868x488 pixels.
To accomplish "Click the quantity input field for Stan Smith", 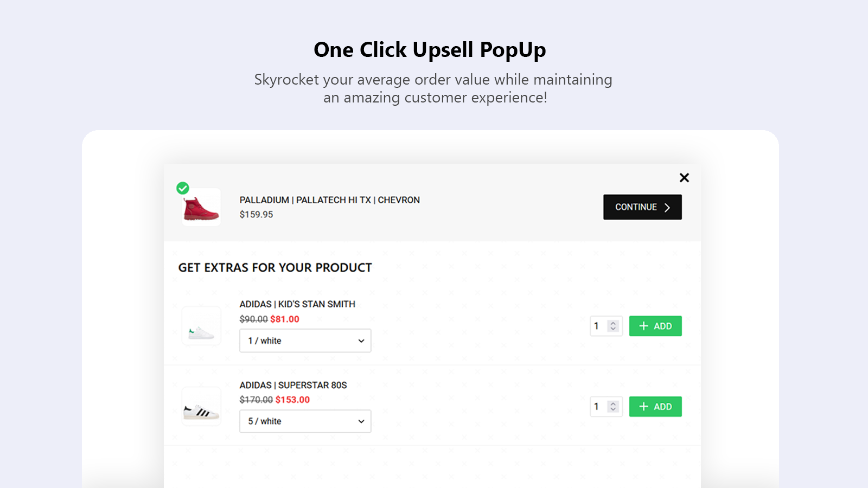I will click(597, 326).
